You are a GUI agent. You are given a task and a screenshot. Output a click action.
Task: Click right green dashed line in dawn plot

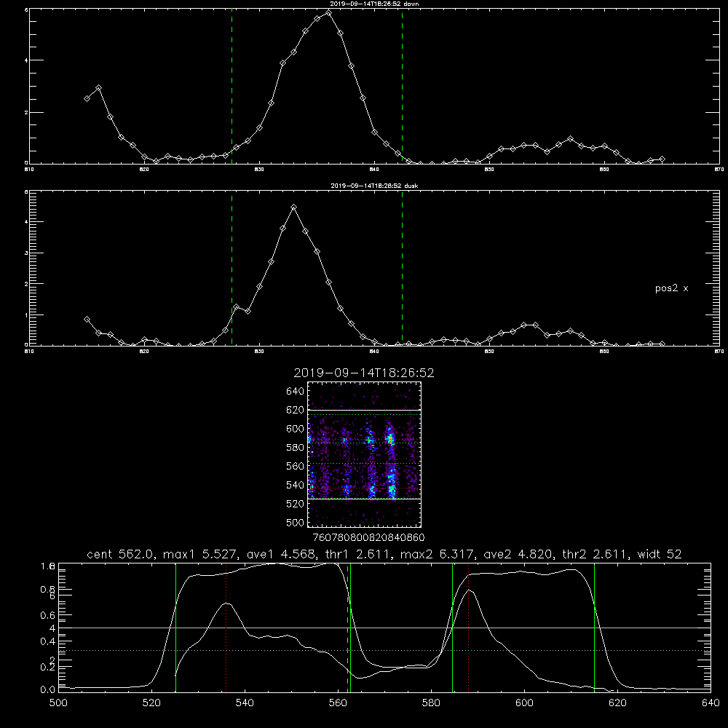[x=402, y=86]
